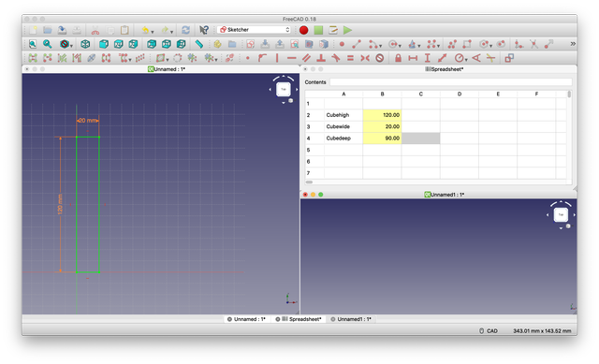
Task: Click the CAD navigation style indicator
Action: [x=489, y=330]
